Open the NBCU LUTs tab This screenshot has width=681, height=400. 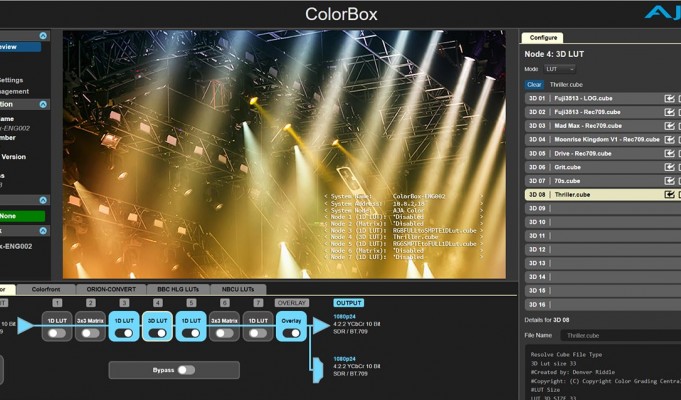[x=238, y=289]
